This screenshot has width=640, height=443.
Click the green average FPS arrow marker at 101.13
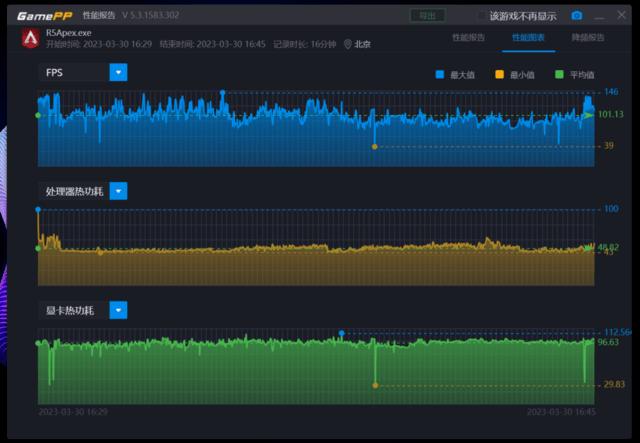click(589, 115)
